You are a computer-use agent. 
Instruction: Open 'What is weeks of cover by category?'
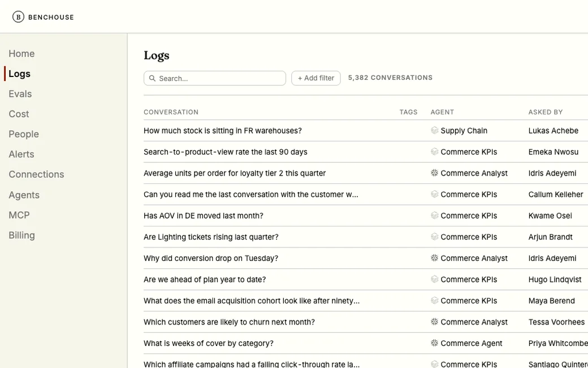coord(209,343)
